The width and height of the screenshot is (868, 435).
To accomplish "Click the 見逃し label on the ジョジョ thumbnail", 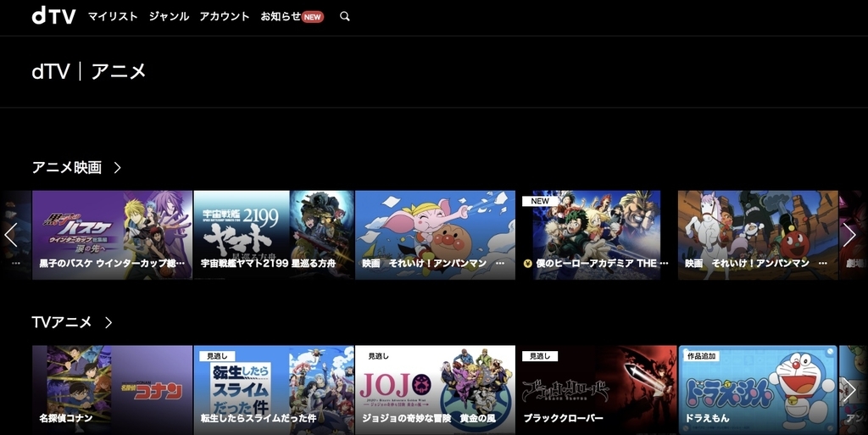I will (379, 356).
